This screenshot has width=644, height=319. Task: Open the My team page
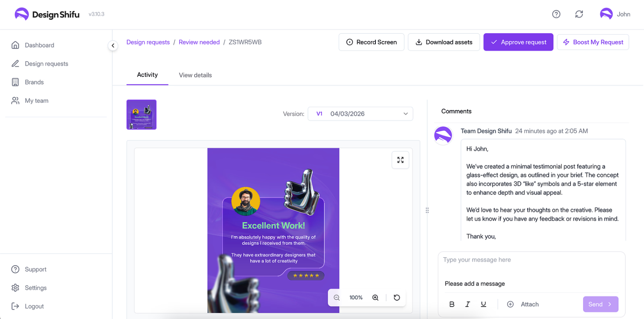tap(36, 100)
